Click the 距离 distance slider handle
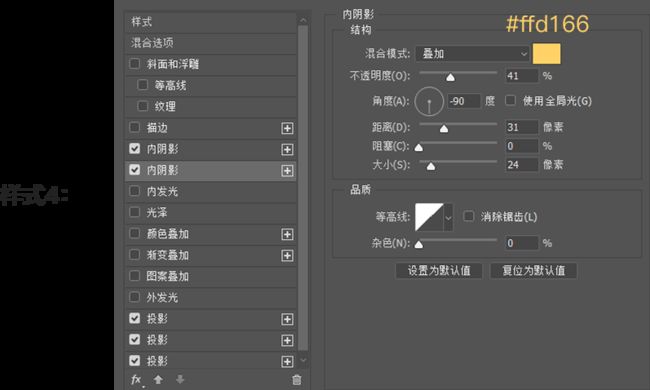This screenshot has height=390, width=650. click(444, 128)
